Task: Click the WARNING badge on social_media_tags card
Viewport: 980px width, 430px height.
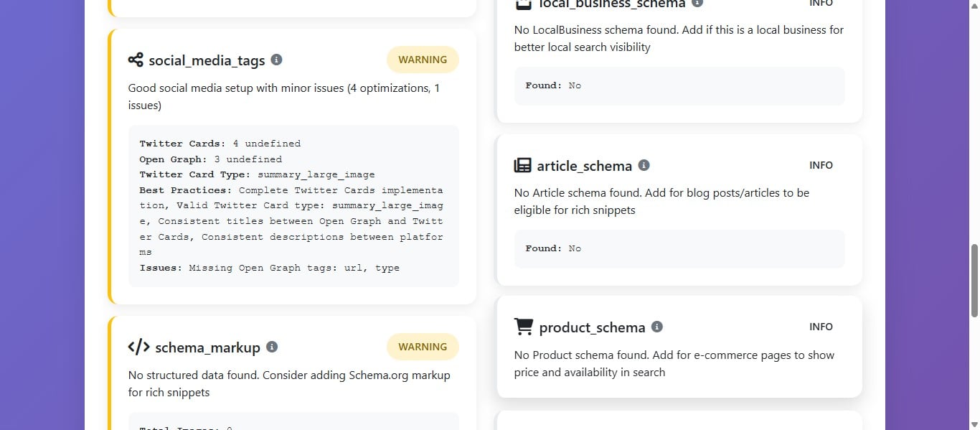Action: [423, 60]
